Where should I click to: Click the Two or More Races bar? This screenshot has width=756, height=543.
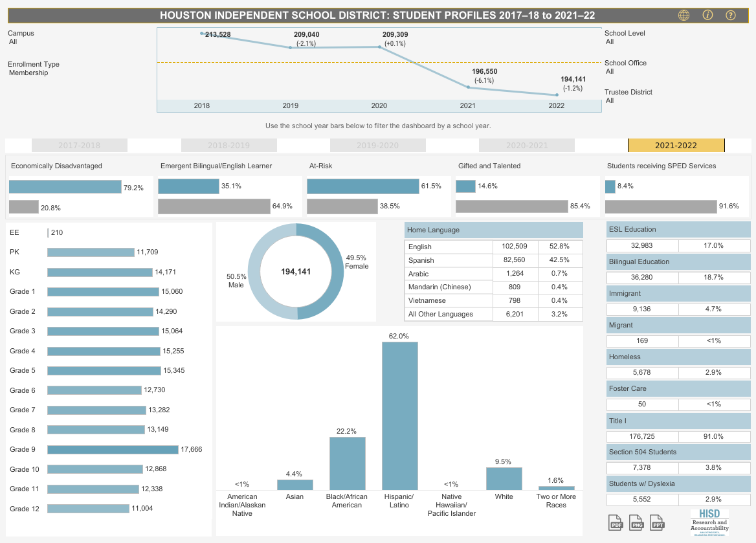(x=557, y=488)
